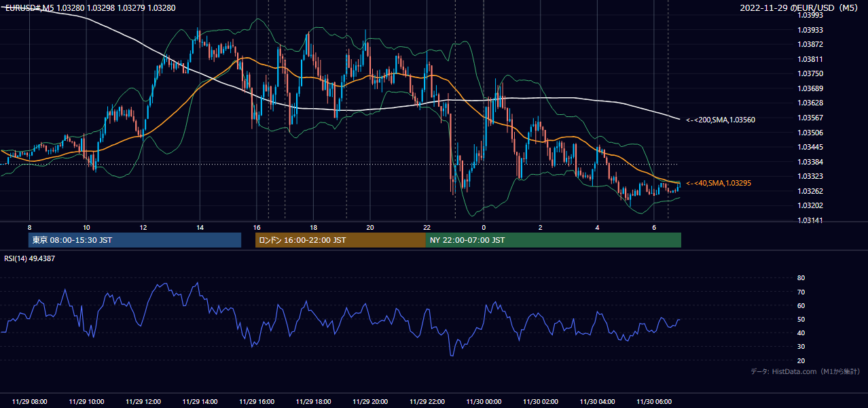
Task: Click the 11/29 14:00 time axis label
Action: 200,402
